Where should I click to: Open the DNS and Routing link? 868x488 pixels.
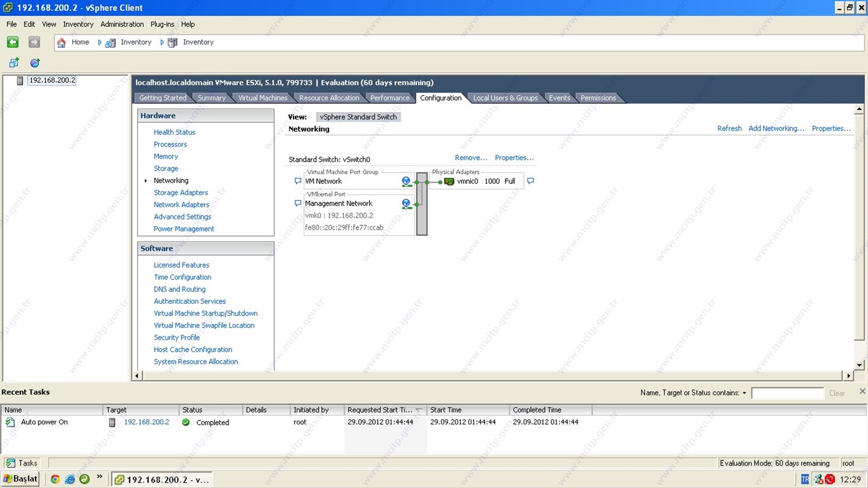pyautogui.click(x=179, y=289)
